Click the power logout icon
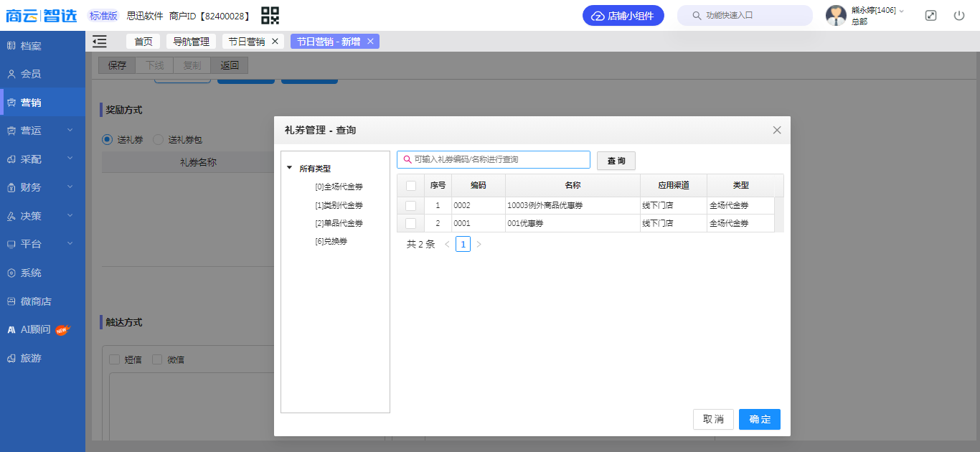Viewport: 980px width, 452px height. [x=959, y=15]
